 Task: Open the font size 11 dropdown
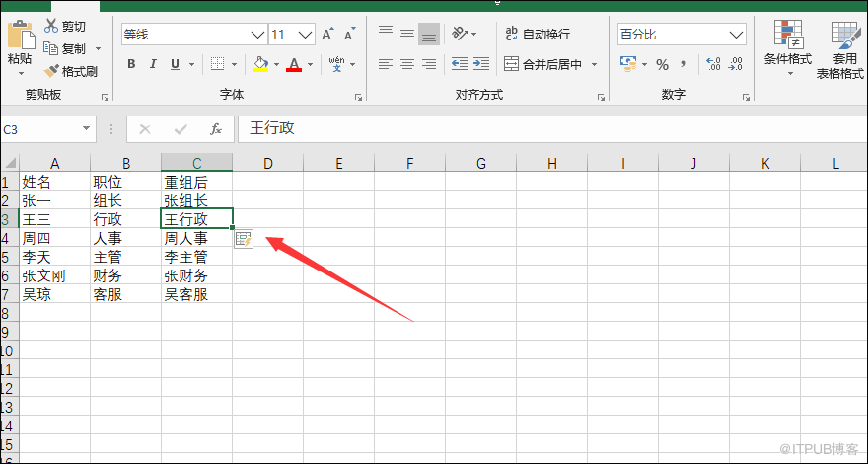pyautogui.click(x=306, y=35)
